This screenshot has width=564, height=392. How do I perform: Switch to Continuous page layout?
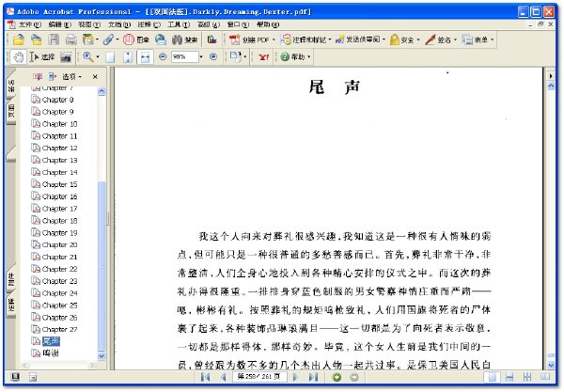click(x=509, y=377)
